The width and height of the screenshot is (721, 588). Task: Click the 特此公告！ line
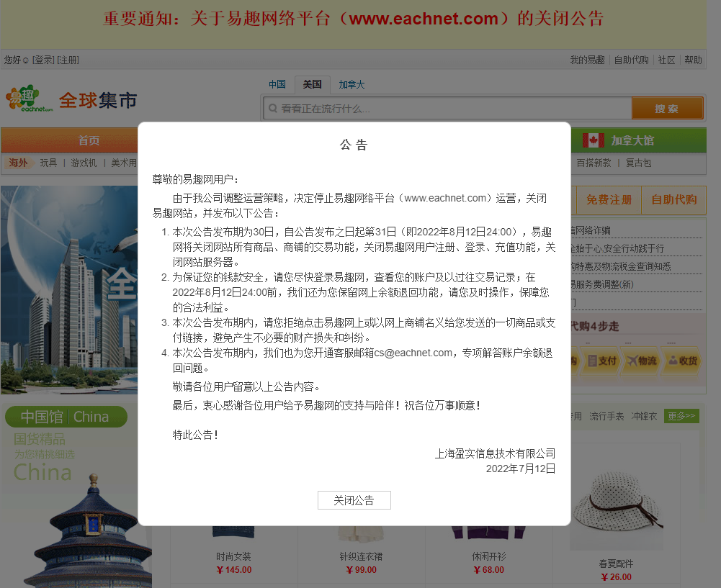(195, 435)
